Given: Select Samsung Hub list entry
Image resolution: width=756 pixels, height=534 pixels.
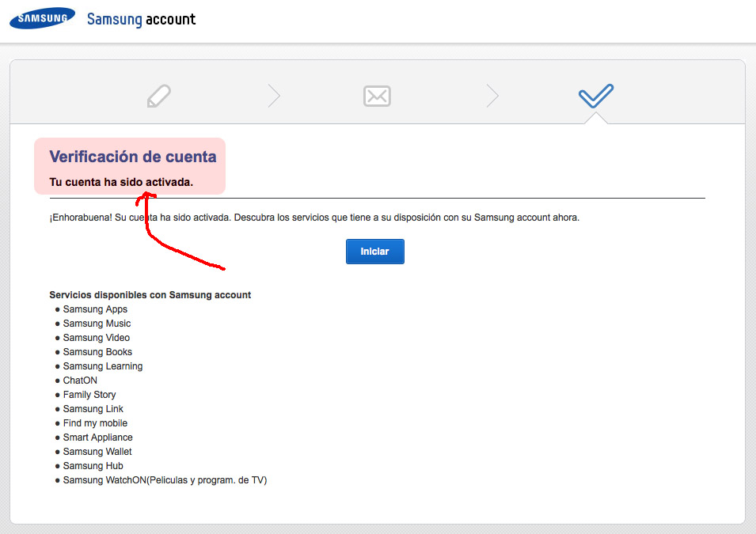Looking at the screenshot, I should tap(93, 466).
